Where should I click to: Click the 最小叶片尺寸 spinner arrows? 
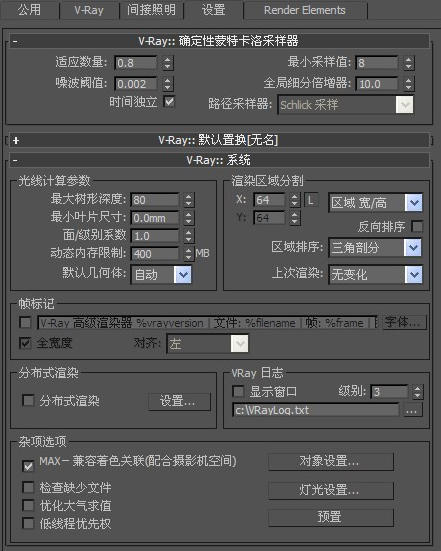tap(189, 218)
